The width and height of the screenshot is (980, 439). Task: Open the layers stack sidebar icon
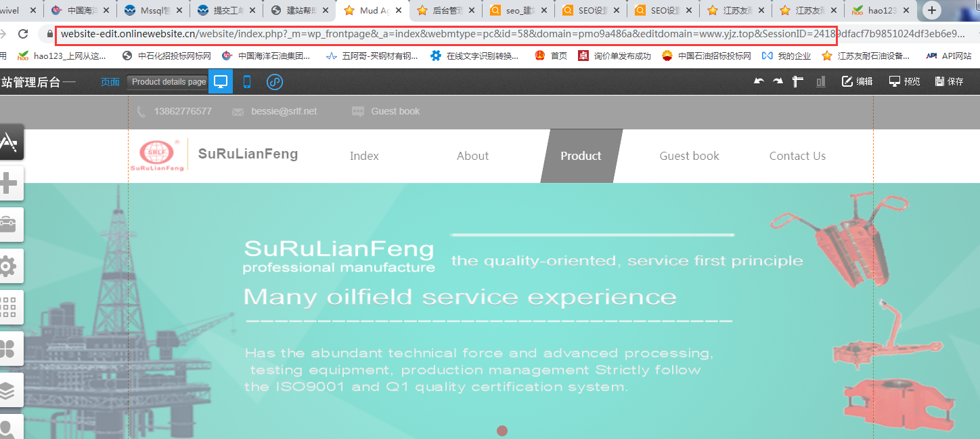coord(9,390)
